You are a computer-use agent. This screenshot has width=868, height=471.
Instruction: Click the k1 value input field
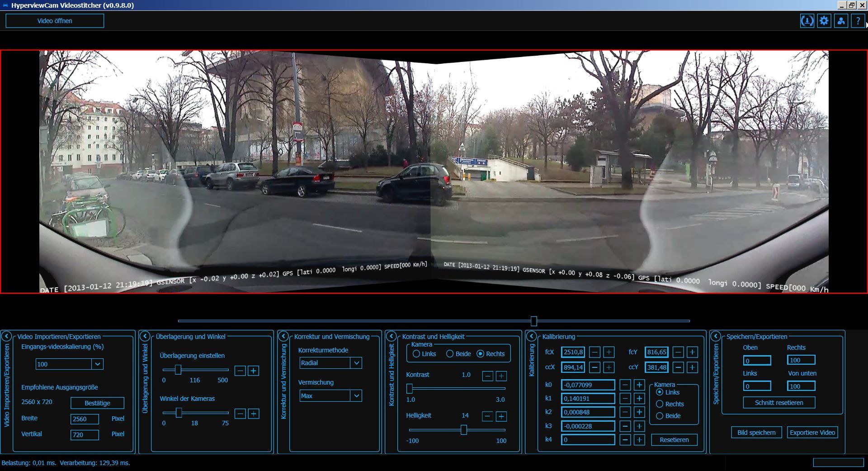pyautogui.click(x=588, y=399)
